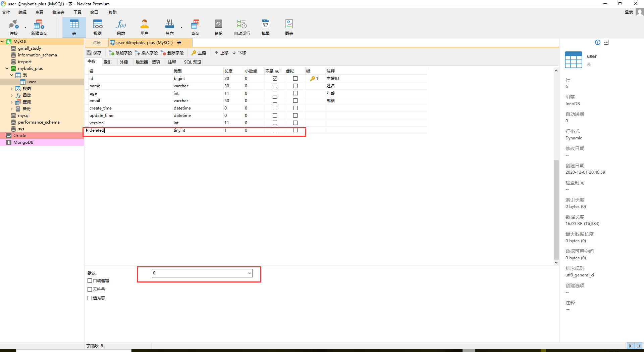Open the 默认 default value dropdown

250,273
